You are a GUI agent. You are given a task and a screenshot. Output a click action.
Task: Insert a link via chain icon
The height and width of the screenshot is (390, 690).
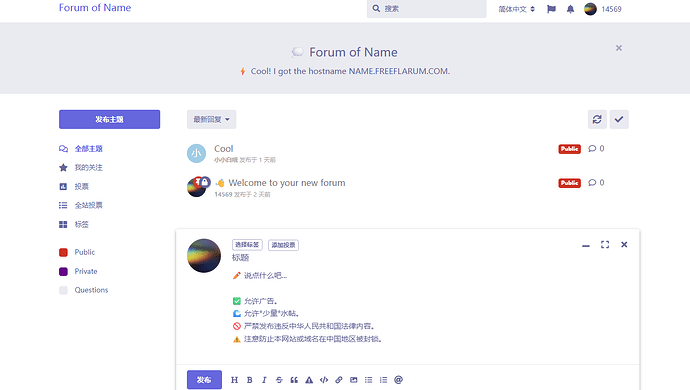(339, 380)
